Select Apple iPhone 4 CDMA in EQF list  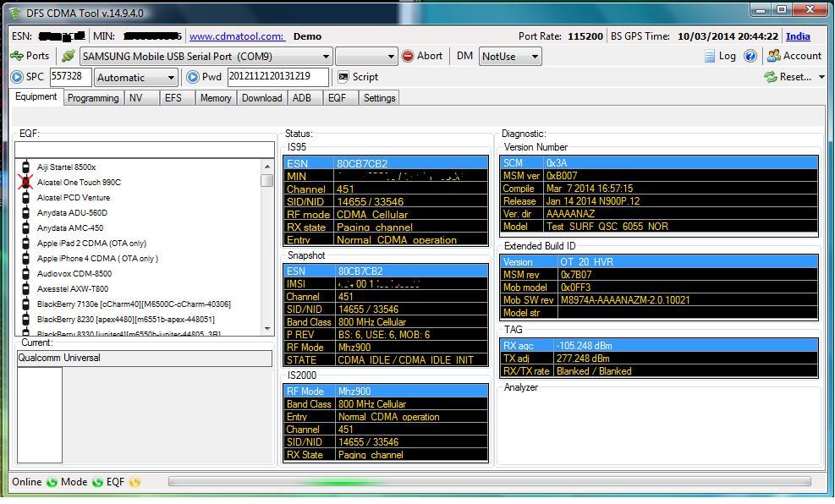(x=97, y=259)
